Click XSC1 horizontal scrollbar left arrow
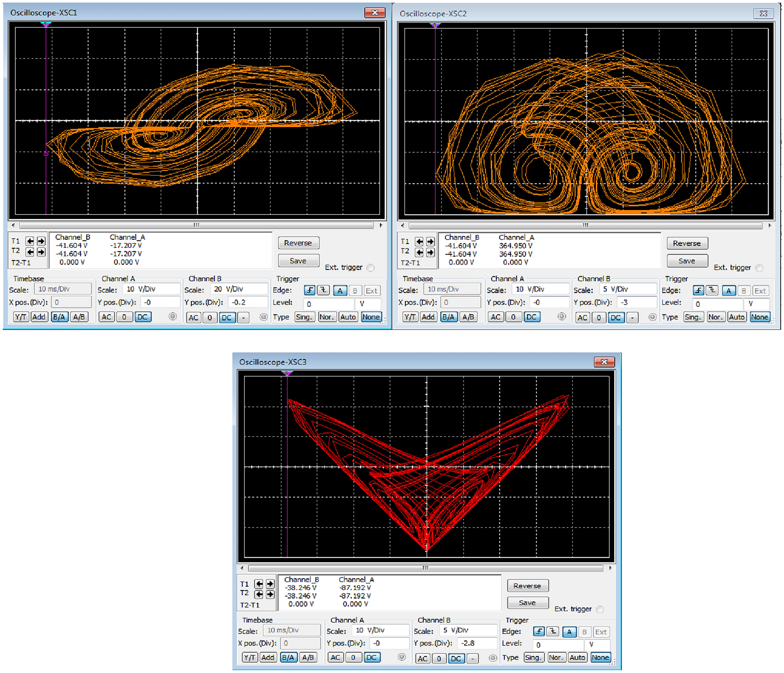 tap(13, 225)
